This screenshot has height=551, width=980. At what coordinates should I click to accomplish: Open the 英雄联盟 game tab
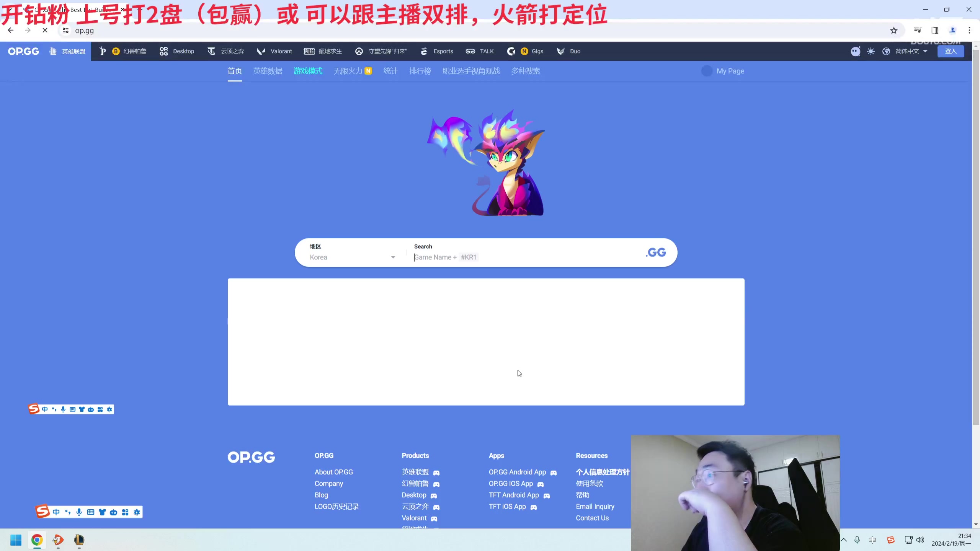click(x=67, y=51)
